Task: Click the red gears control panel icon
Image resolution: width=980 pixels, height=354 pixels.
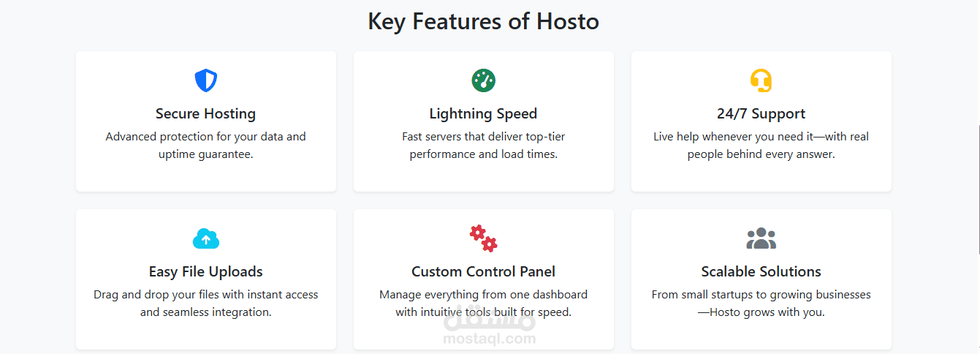Action: [484, 238]
